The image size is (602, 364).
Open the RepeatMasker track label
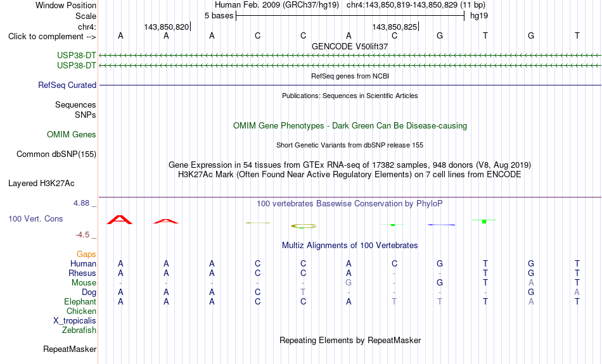pos(70,349)
